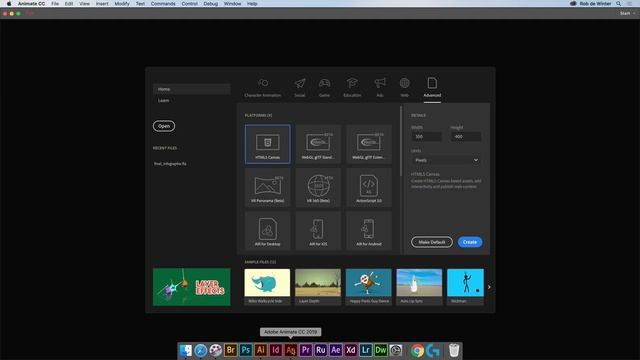
Task: Open the Help menu
Action: click(x=252, y=4)
